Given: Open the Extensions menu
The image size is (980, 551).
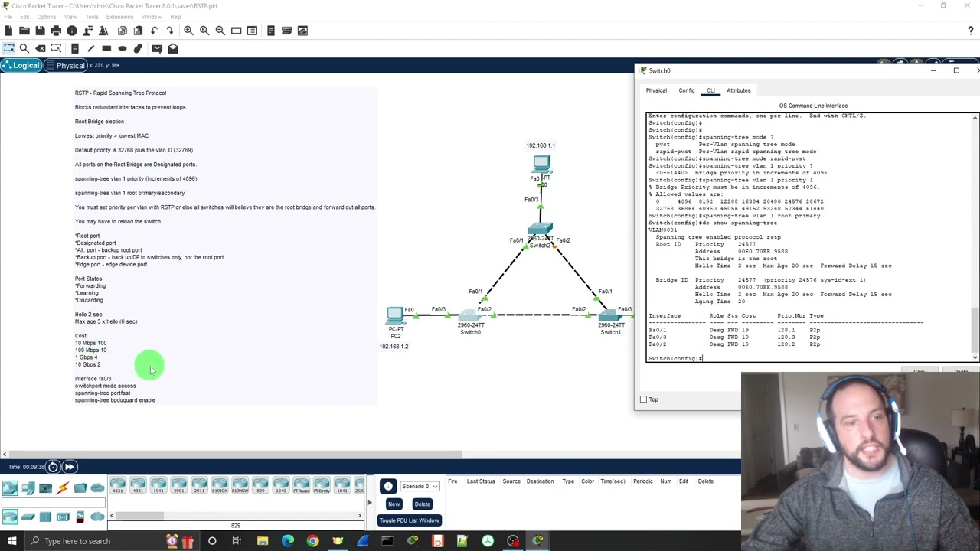Looking at the screenshot, I should tap(119, 17).
